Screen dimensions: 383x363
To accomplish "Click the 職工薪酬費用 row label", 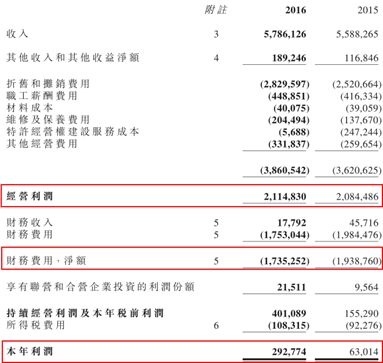I will 42,96.
